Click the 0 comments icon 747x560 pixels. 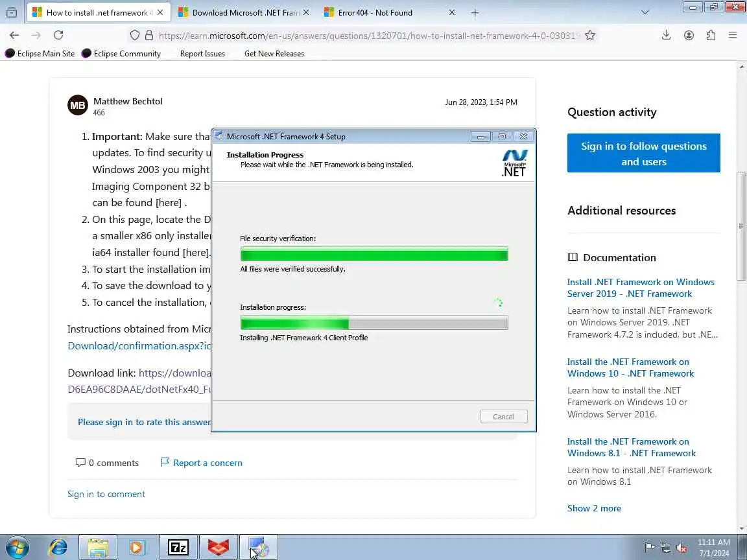point(80,462)
